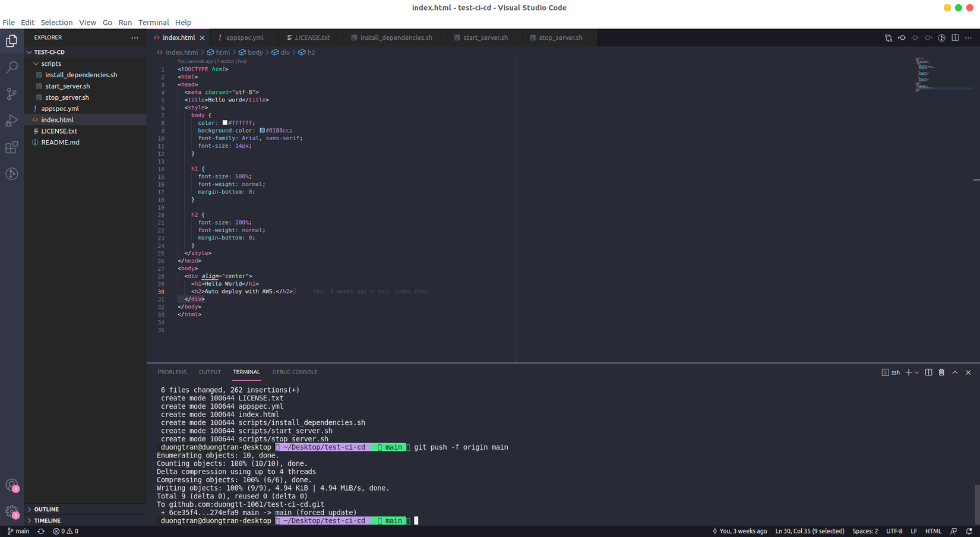Open the Search view in the activity bar
The image size is (980, 537).
[12, 67]
